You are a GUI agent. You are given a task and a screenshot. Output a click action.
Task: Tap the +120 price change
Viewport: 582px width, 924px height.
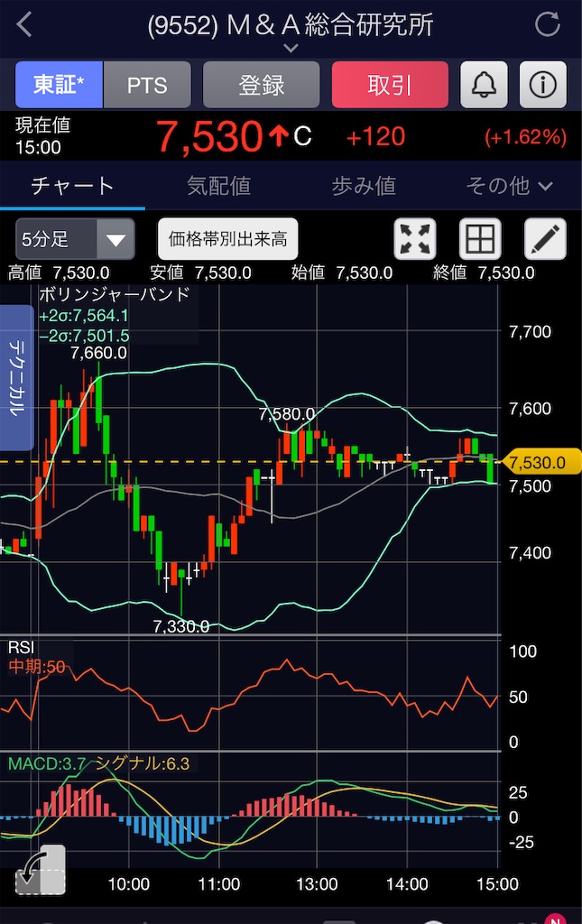tap(375, 137)
